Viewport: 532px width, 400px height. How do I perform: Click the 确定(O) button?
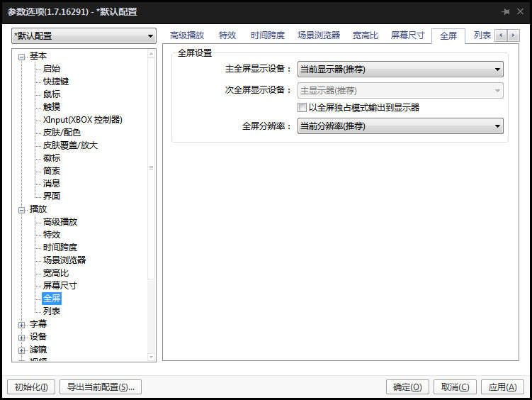click(407, 387)
